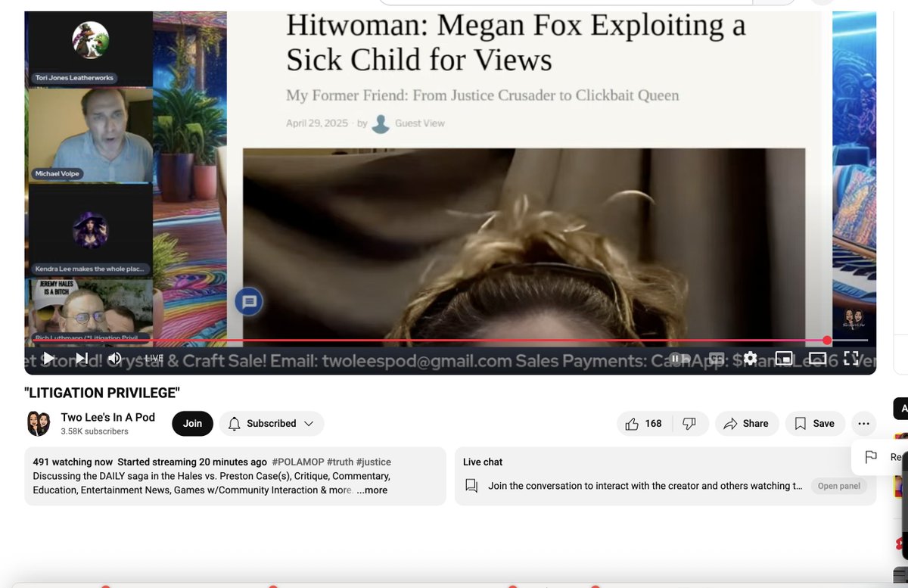This screenshot has width=908, height=588.
Task: Expand the Subscribed dropdown arrow
Action: [310, 424]
